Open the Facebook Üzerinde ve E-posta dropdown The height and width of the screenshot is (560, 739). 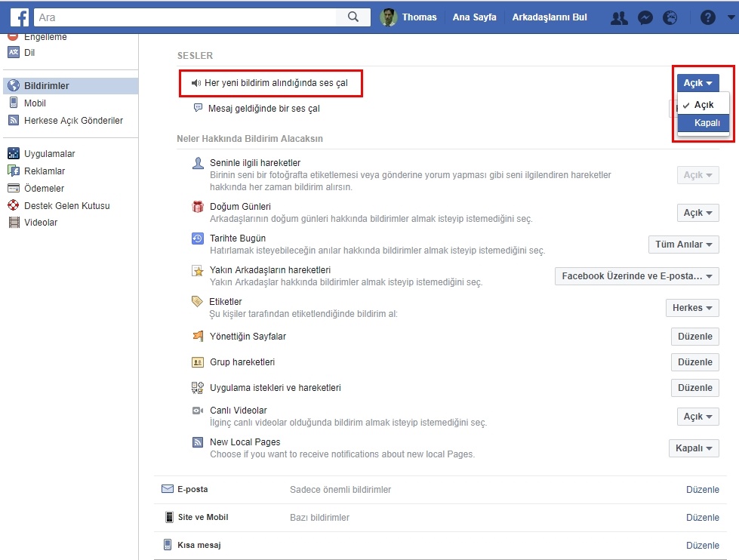[637, 275]
